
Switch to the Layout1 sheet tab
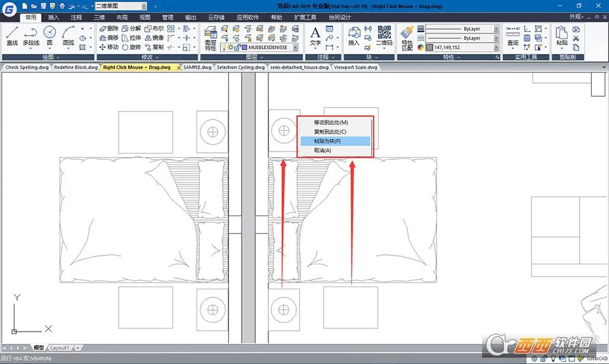click(60, 348)
